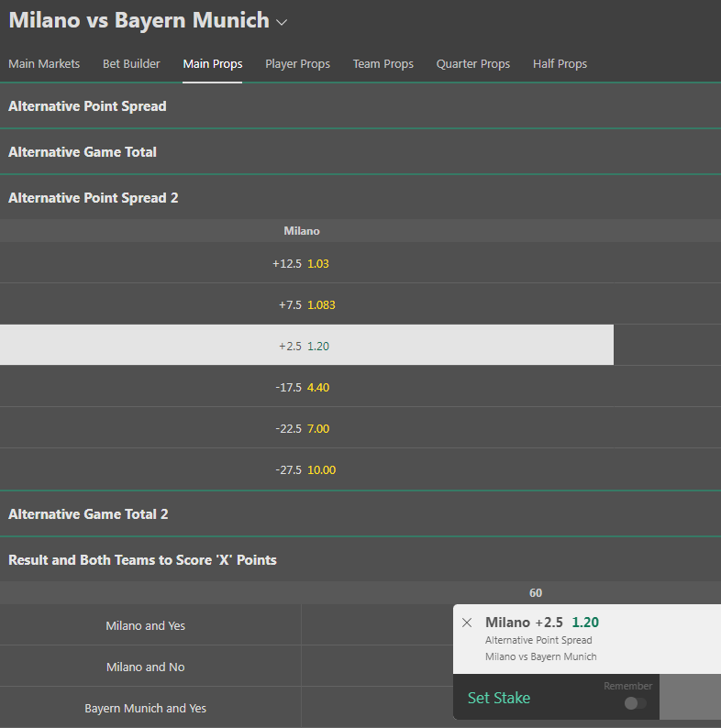The width and height of the screenshot is (721, 728).
Task: Switch to Main Markets tab
Action: (x=44, y=63)
